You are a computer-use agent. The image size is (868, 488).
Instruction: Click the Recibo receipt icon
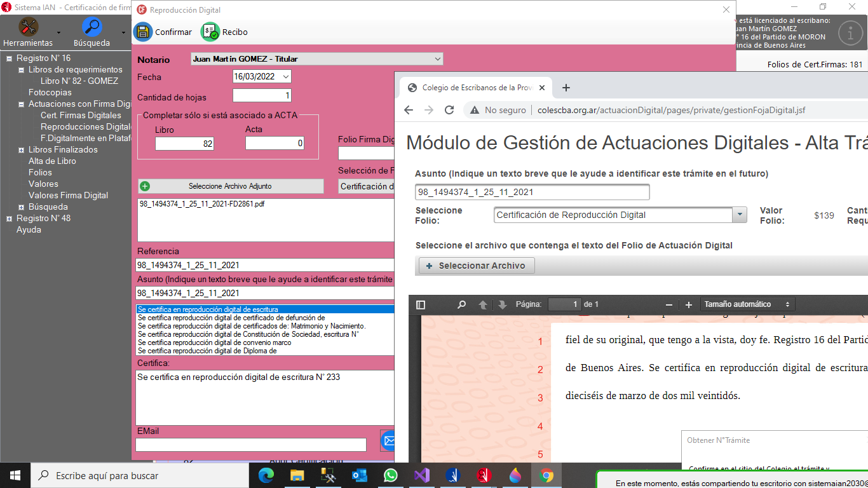click(x=210, y=32)
